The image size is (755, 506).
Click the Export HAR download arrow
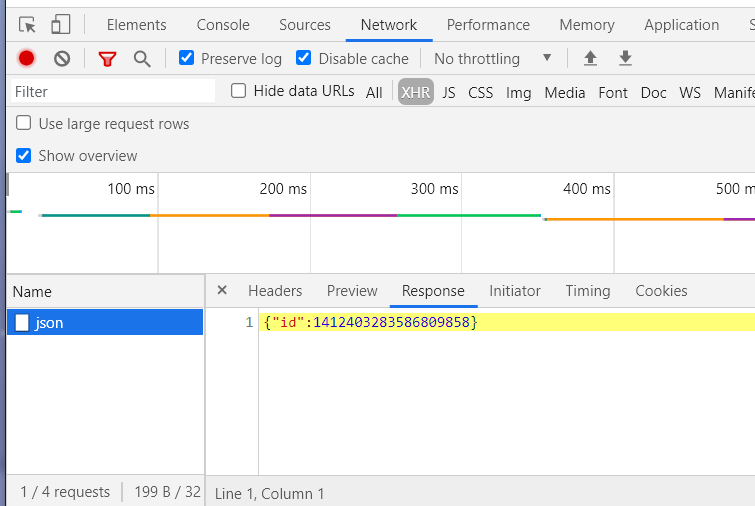pyautogui.click(x=625, y=59)
